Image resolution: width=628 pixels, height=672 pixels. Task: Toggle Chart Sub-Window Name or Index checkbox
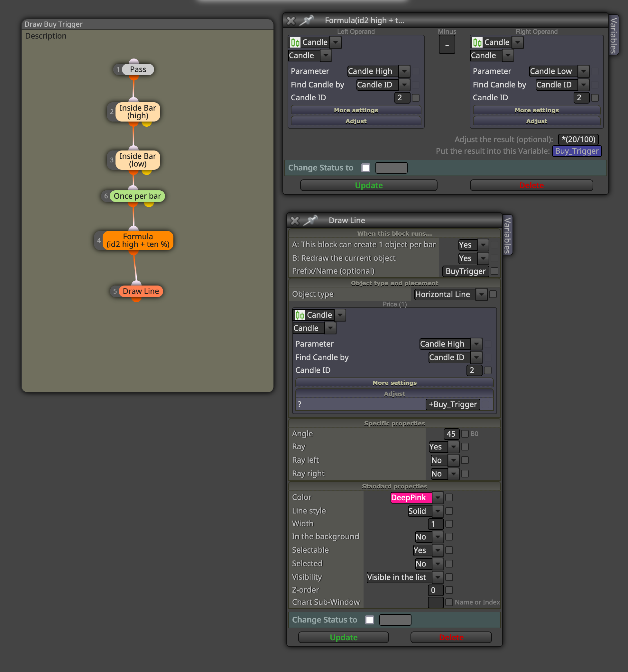[449, 602]
